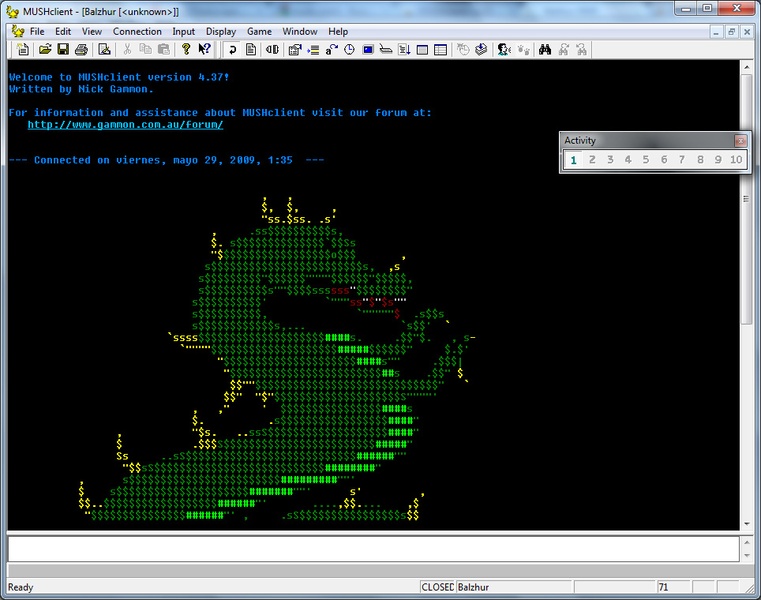Viewport: 761px width, 600px height.
Task: Click the Save floppy disk icon
Action: click(x=62, y=49)
